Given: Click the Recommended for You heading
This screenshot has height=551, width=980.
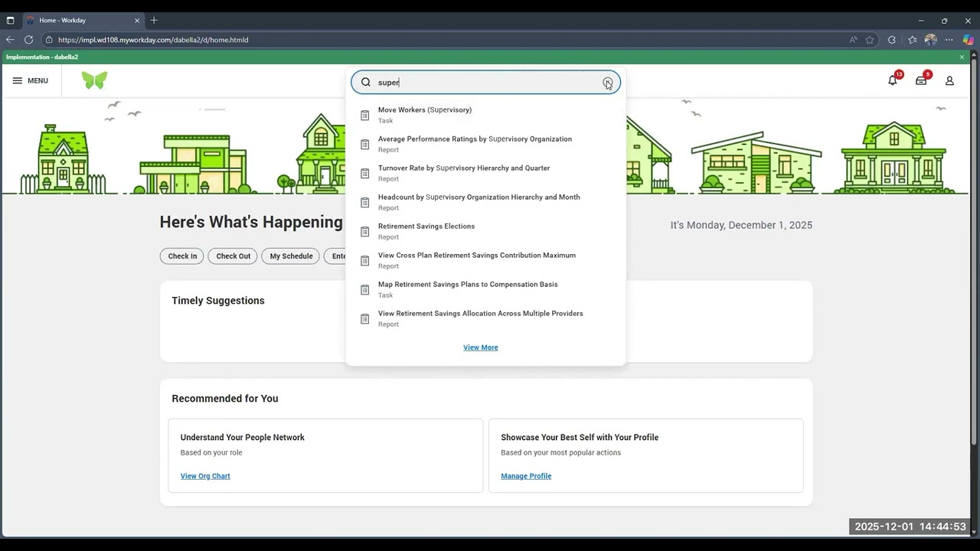Looking at the screenshot, I should (225, 399).
